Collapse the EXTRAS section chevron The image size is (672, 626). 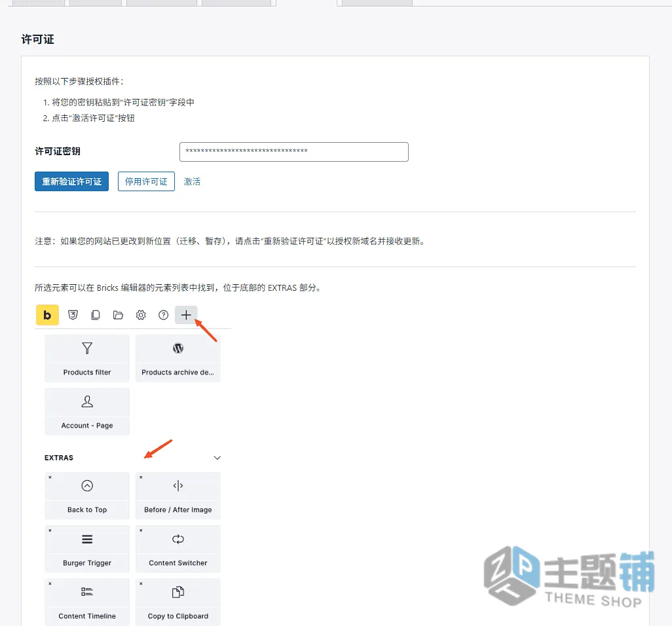point(217,458)
